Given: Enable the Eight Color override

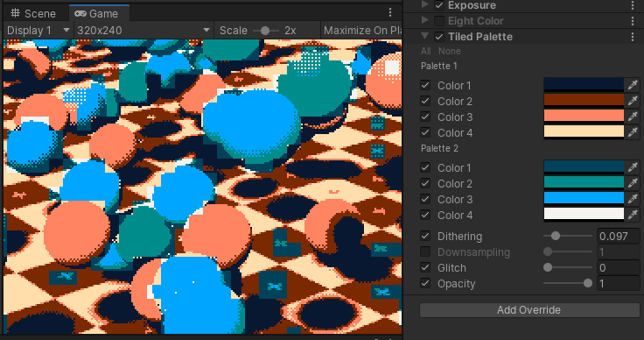Looking at the screenshot, I should coord(439,20).
